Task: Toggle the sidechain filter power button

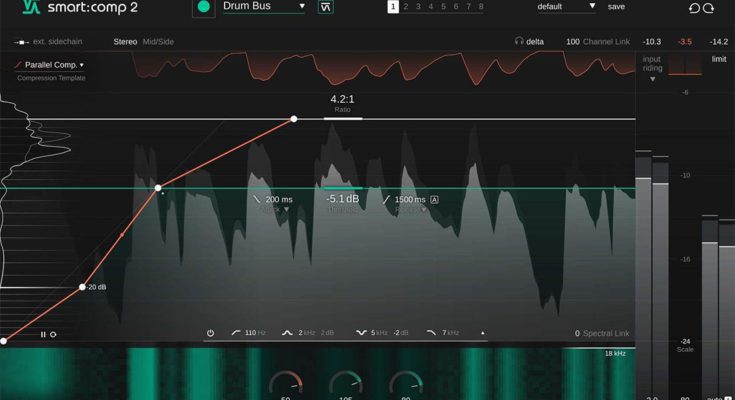Action: (211, 332)
